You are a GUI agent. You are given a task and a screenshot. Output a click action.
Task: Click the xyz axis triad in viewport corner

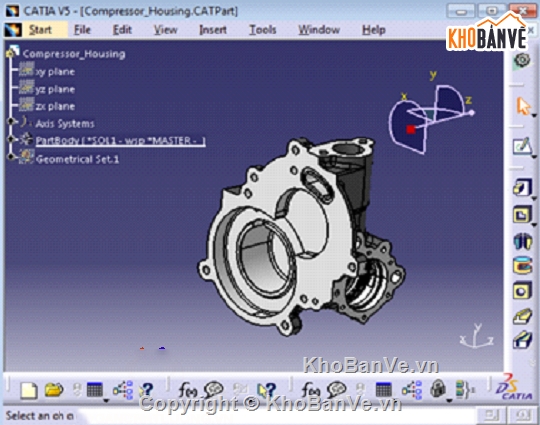(477, 336)
